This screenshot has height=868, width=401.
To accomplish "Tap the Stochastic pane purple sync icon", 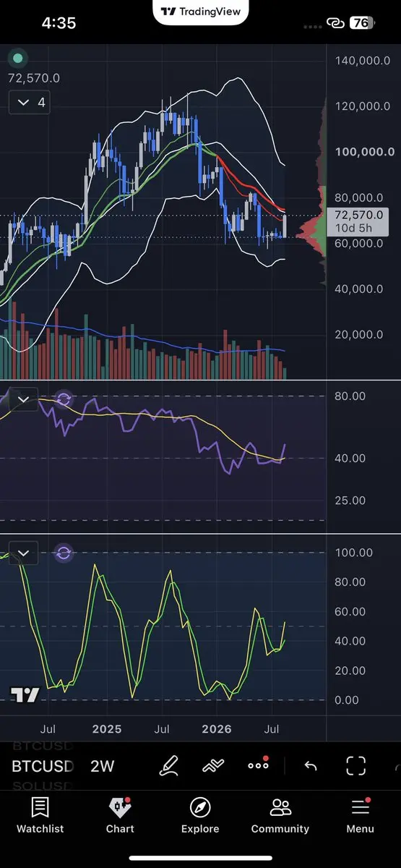I will point(64,553).
